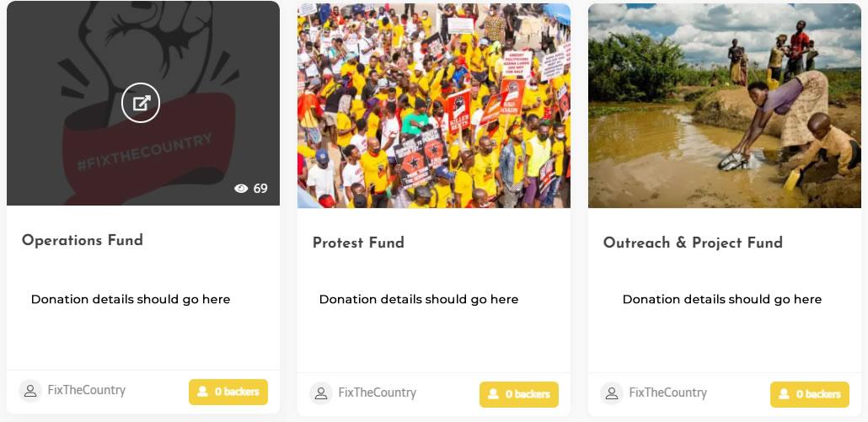Screen dimensions: 868x422
Task: Open the Protest Fund campaign title
Action: pos(358,243)
